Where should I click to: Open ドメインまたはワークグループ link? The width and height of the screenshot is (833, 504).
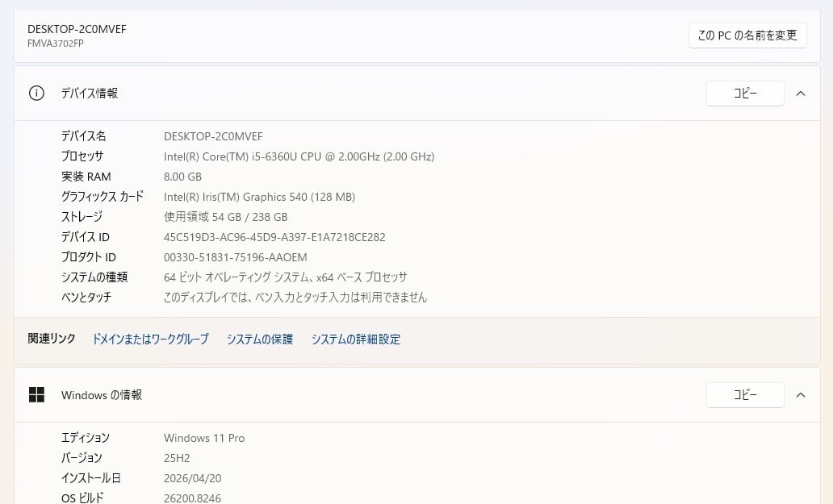[150, 339]
